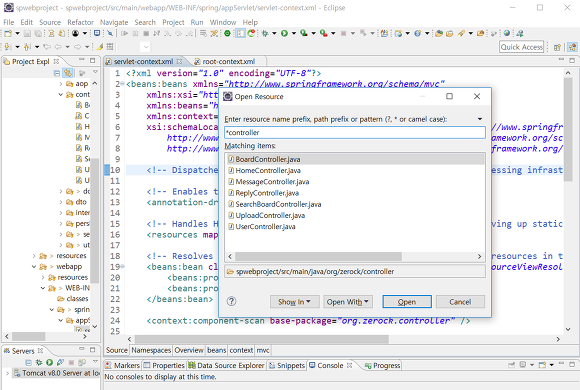Switch to the beans tab at the editor bottom

coord(216,350)
